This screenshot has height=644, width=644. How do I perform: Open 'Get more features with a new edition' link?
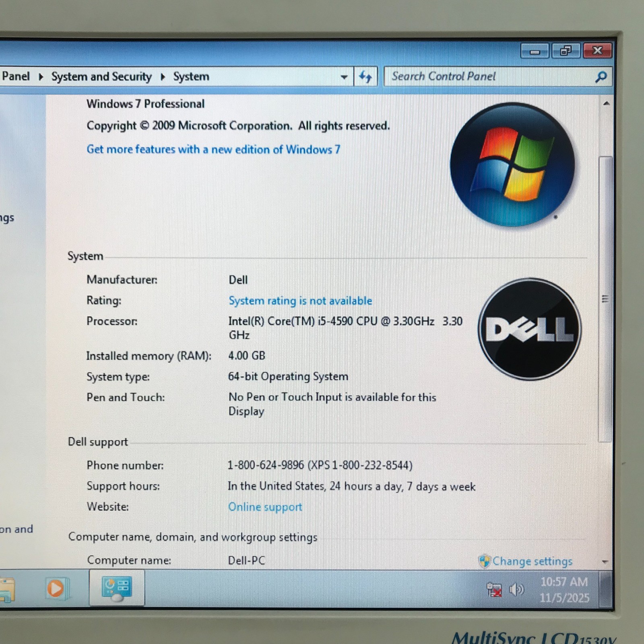(213, 149)
